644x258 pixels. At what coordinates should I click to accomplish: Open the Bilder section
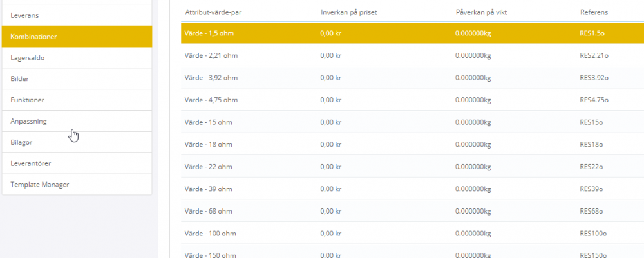coord(76,79)
